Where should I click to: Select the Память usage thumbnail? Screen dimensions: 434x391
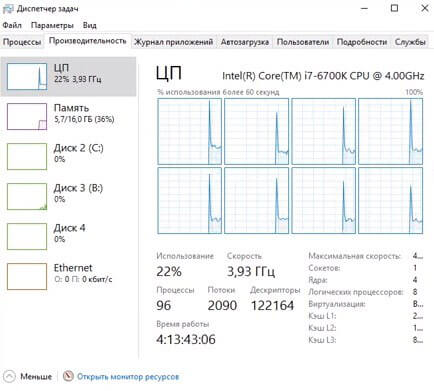(x=27, y=116)
